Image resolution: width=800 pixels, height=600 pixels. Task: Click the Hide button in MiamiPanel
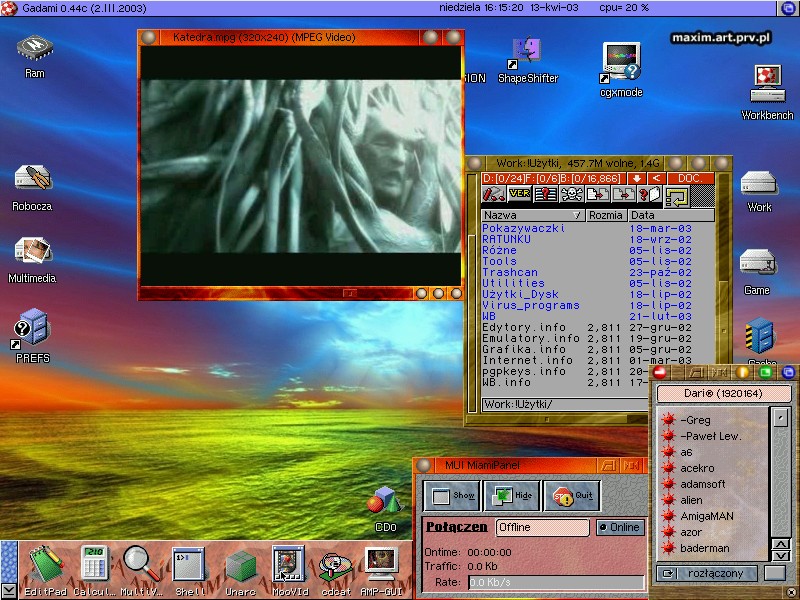click(x=512, y=495)
